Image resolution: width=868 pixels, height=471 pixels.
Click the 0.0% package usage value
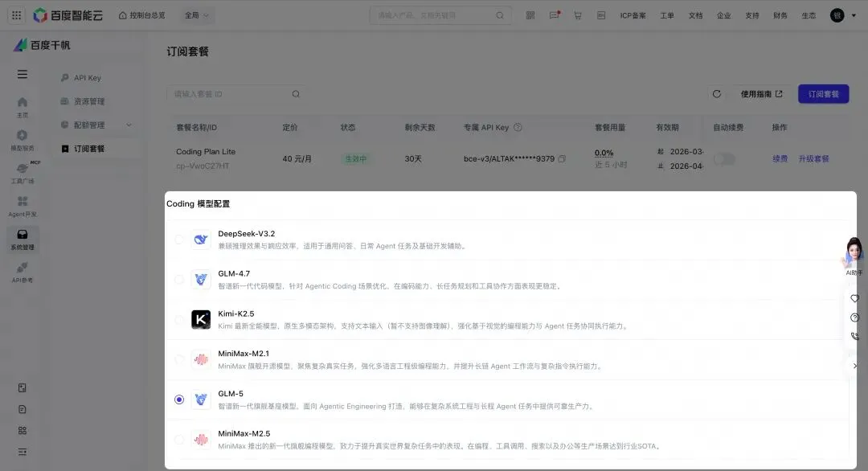point(604,153)
